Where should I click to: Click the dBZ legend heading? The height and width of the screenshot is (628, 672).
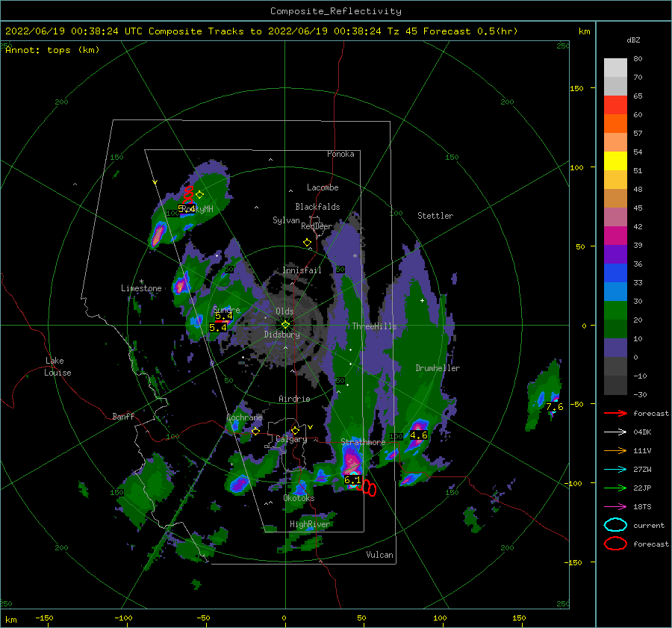point(633,40)
